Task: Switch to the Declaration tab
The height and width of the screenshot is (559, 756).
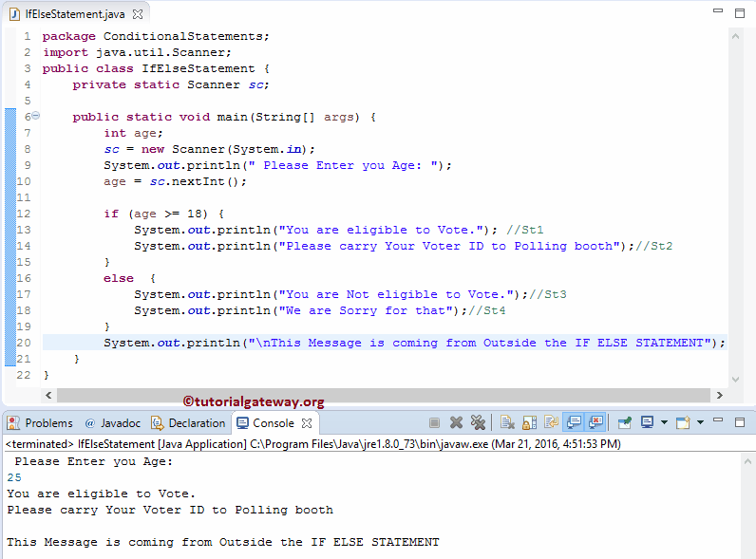Action: pos(188,423)
